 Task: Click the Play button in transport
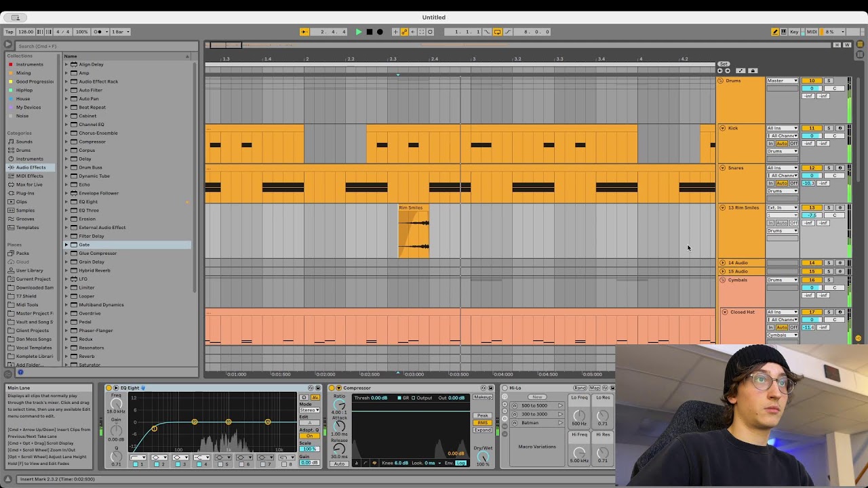pyautogui.click(x=359, y=32)
